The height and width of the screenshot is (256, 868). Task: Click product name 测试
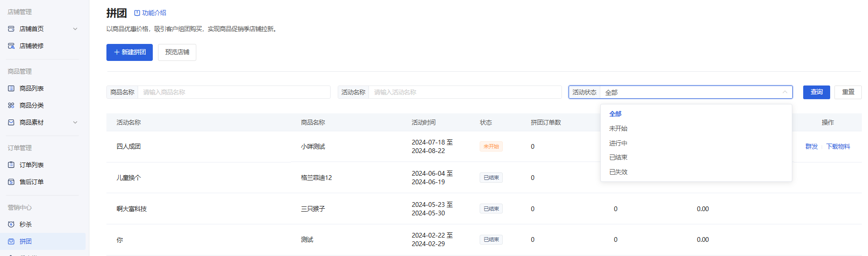pyautogui.click(x=307, y=240)
